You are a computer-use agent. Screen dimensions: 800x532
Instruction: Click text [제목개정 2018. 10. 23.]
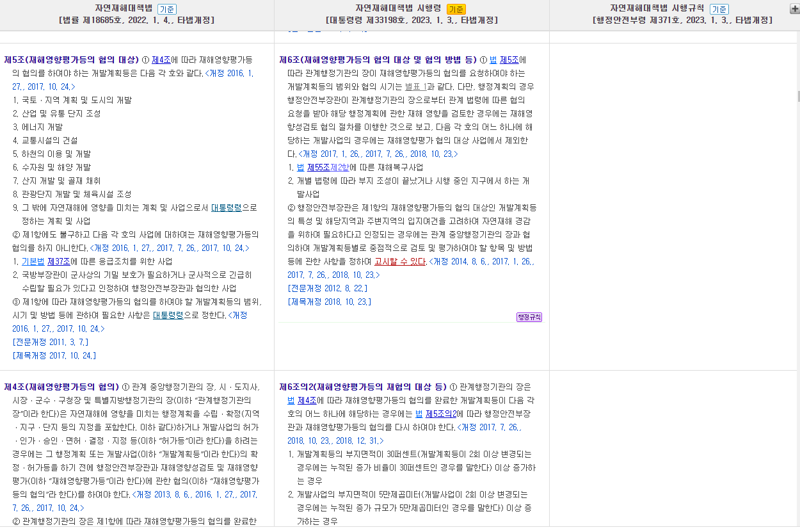point(330,302)
